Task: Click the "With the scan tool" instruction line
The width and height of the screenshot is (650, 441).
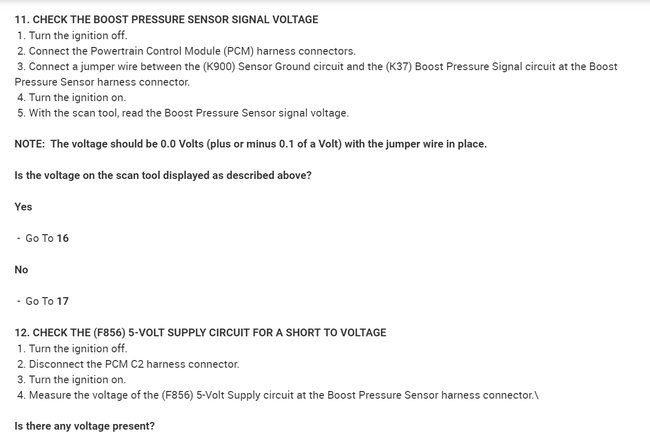Action: click(183, 113)
